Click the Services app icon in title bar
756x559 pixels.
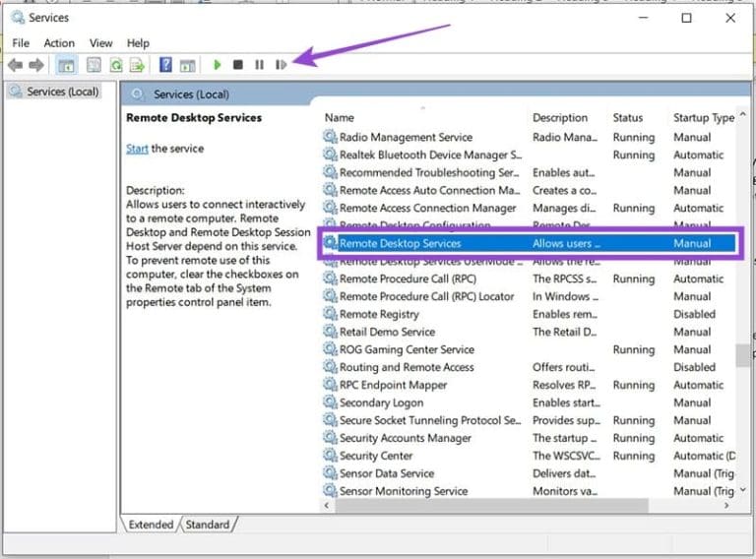[x=19, y=18]
